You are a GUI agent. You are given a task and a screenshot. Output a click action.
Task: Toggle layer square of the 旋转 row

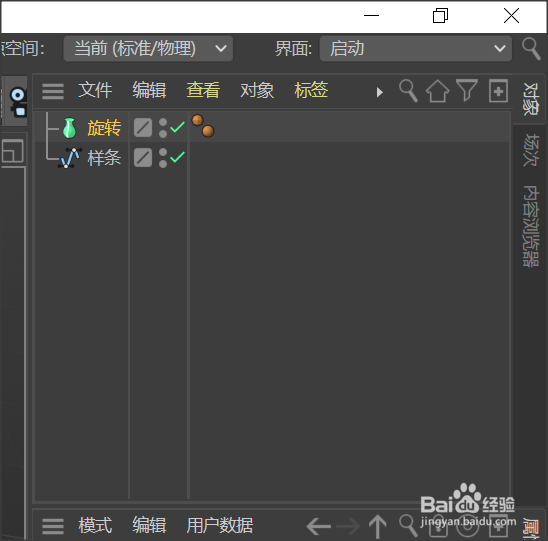pyautogui.click(x=143, y=128)
